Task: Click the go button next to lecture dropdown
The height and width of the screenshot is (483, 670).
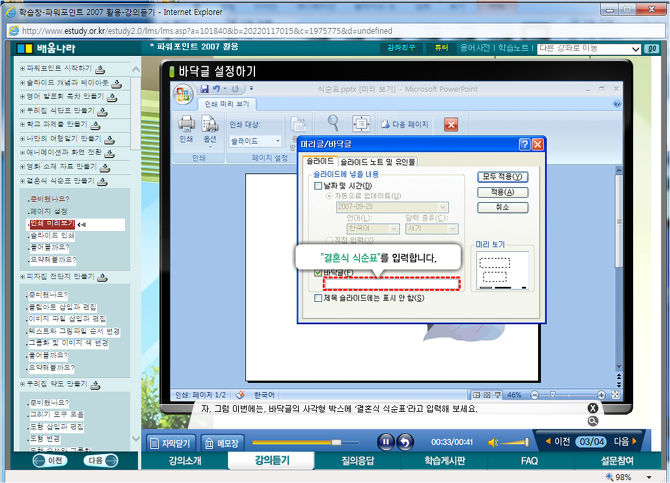Action: tap(652, 49)
